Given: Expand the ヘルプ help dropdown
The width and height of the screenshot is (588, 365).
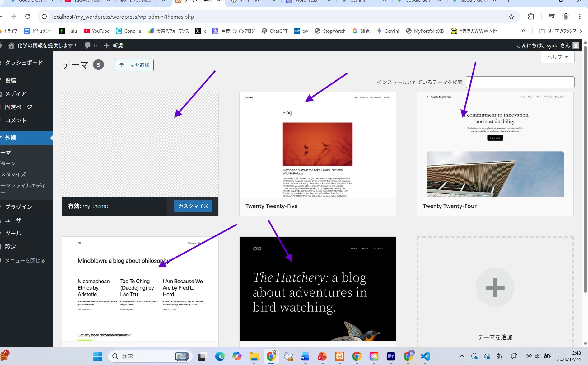Looking at the screenshot, I should pos(558,57).
